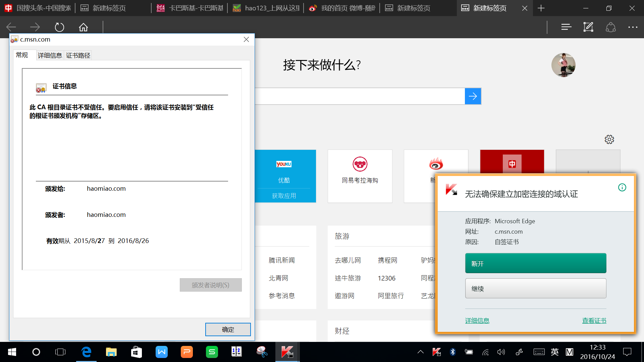
Task: Click the 继续 button in Kaspersky popup
Action: [x=536, y=288]
